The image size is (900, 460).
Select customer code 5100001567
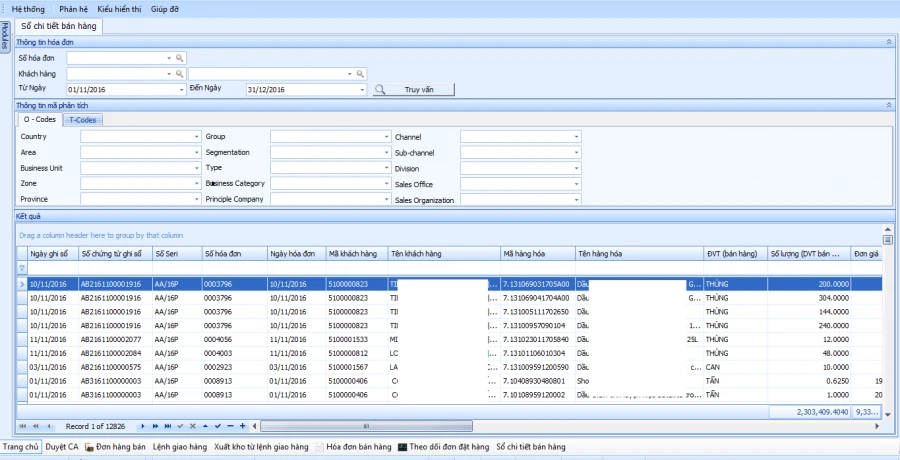tap(356, 367)
